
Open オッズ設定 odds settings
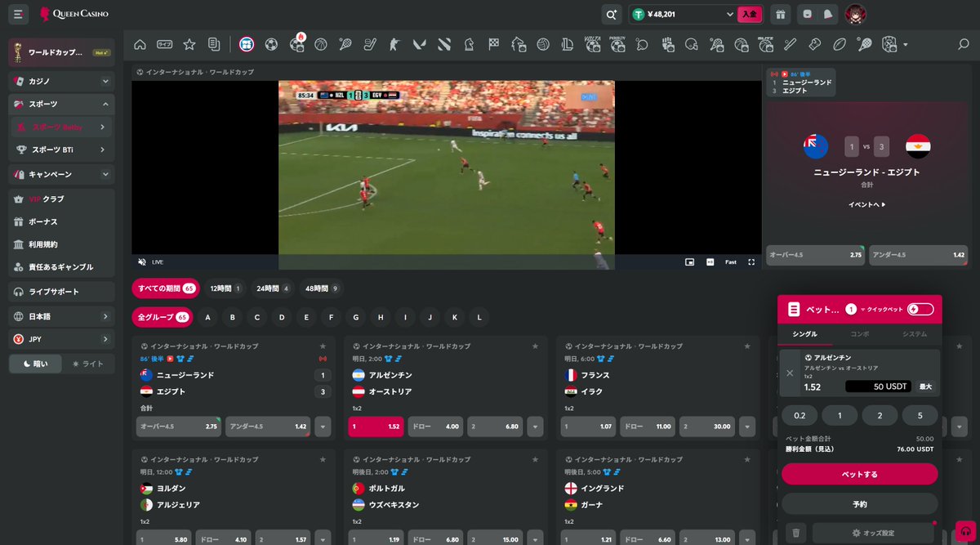pyautogui.click(x=872, y=533)
